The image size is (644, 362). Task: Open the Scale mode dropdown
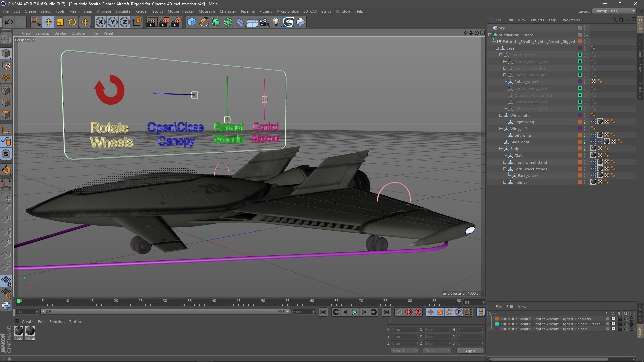coord(437,351)
